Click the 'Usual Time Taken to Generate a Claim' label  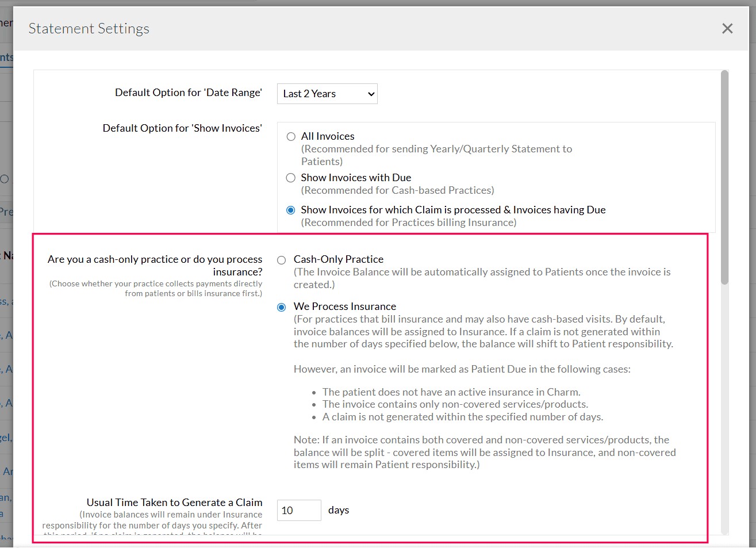tap(174, 502)
